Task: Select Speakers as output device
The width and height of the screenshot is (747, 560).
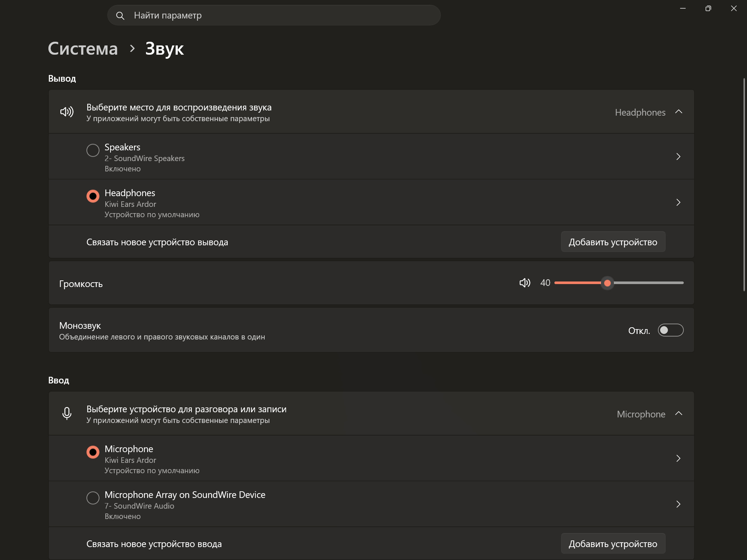Action: (93, 150)
